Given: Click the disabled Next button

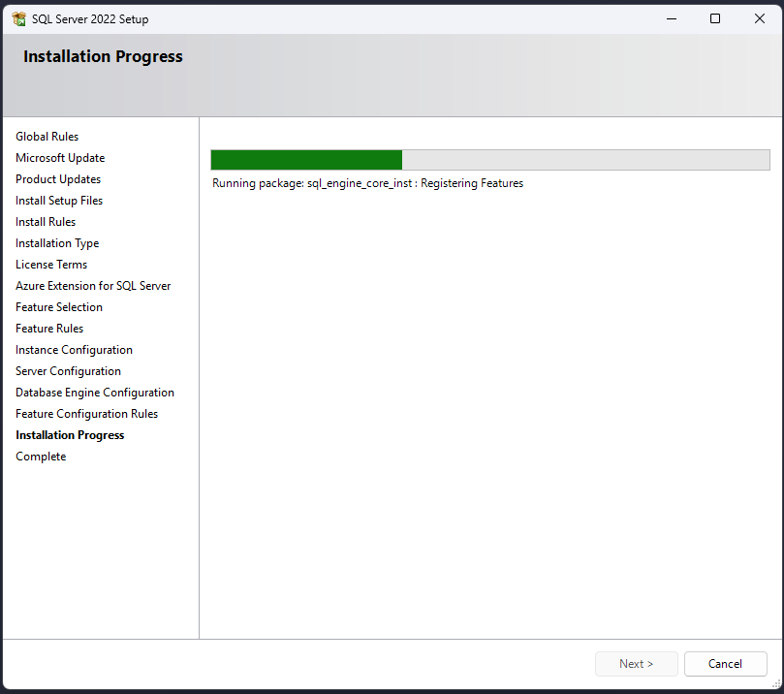Looking at the screenshot, I should pos(636,664).
